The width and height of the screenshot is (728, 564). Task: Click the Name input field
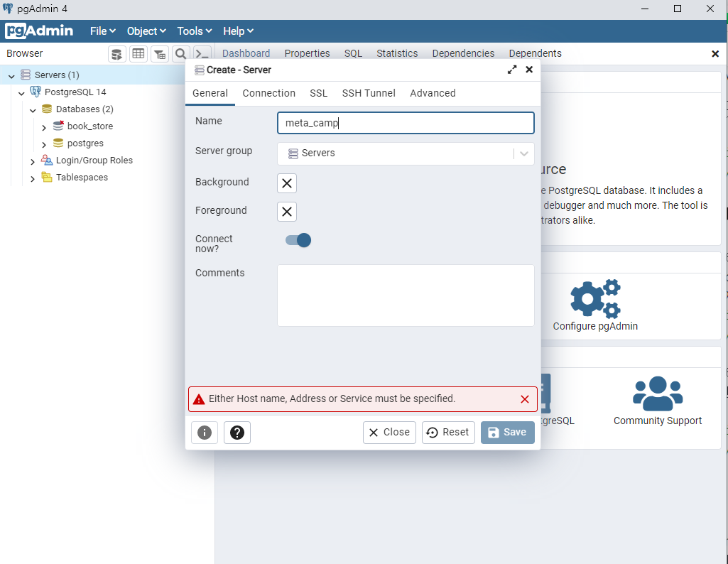pos(406,123)
